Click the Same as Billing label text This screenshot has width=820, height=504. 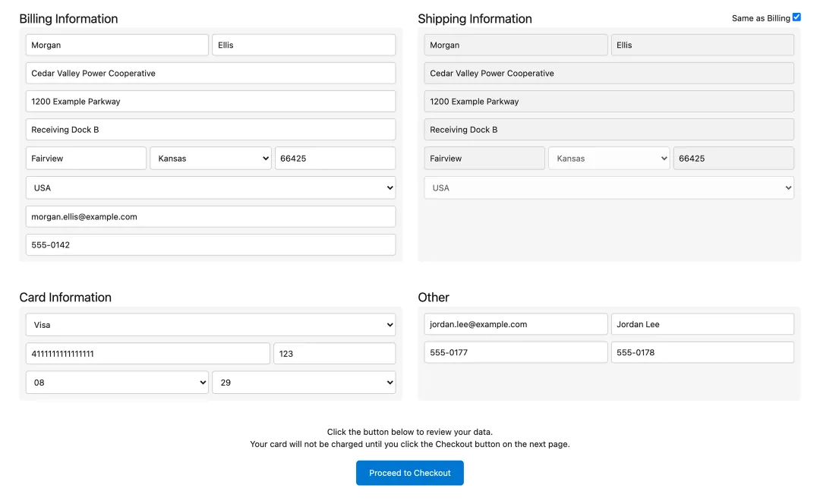point(761,18)
